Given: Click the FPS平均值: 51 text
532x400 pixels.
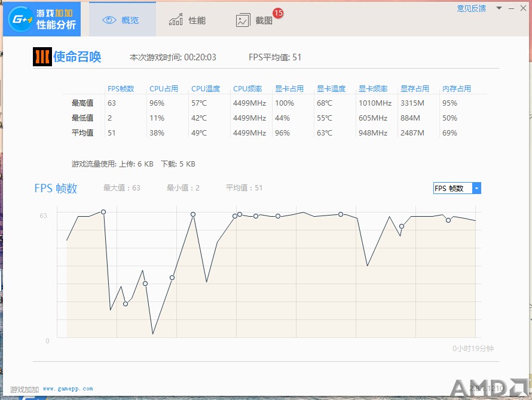Looking at the screenshot, I should tap(275, 57).
